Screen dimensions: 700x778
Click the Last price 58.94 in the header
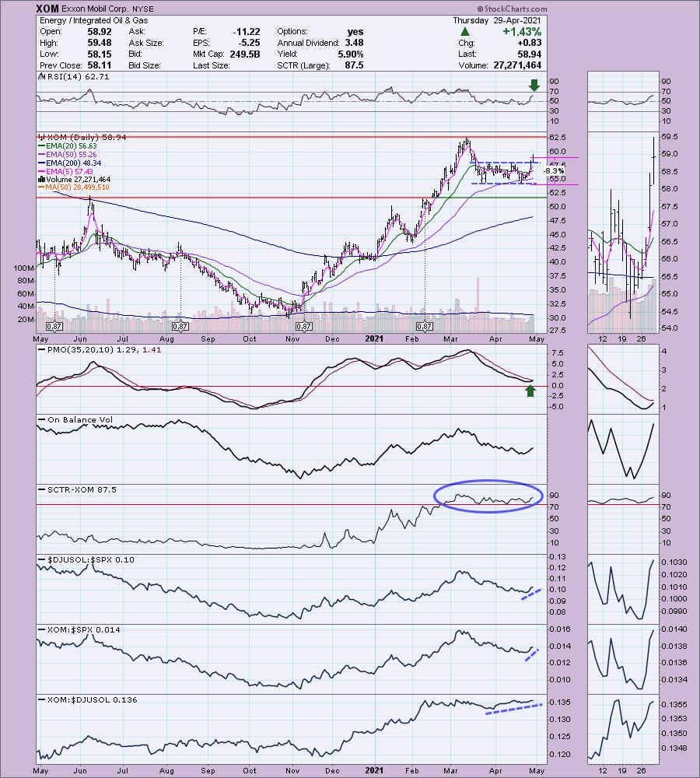click(x=530, y=54)
